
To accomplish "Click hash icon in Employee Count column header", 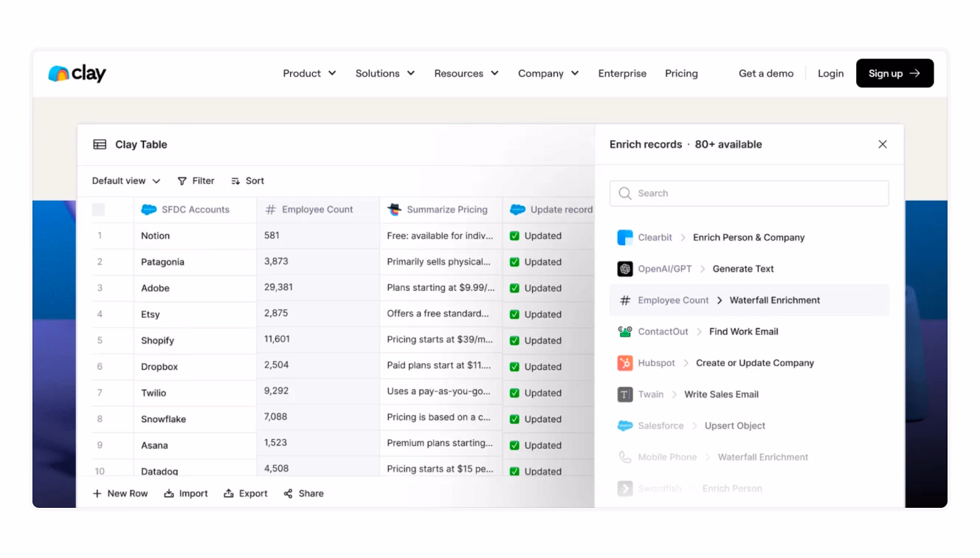I will point(271,210).
